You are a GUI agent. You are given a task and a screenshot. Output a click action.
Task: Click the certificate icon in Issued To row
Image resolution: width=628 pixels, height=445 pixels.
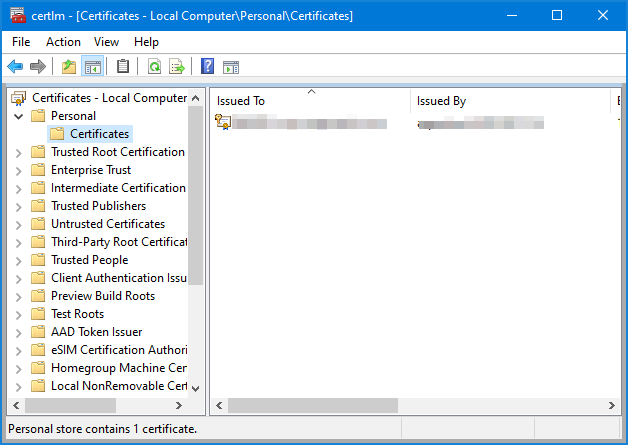pos(223,122)
